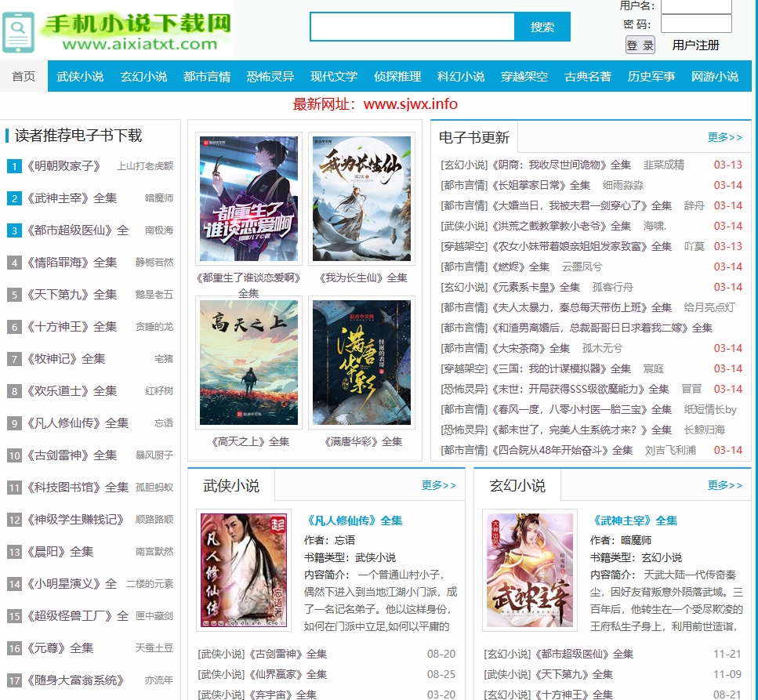
Task: Focus the search text box
Action: pyautogui.click(x=412, y=27)
